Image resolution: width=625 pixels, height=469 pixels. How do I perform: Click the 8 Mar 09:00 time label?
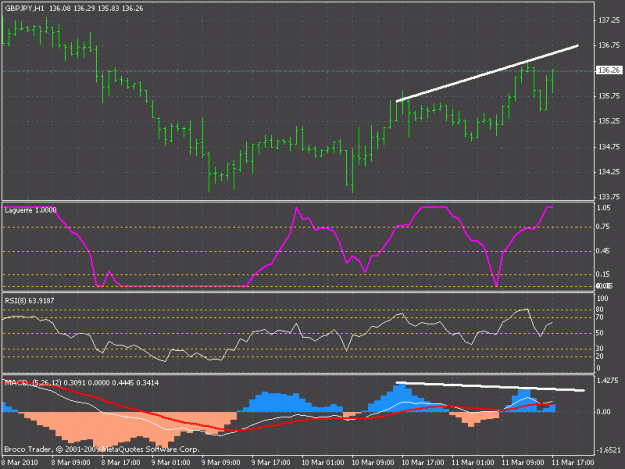(71, 462)
